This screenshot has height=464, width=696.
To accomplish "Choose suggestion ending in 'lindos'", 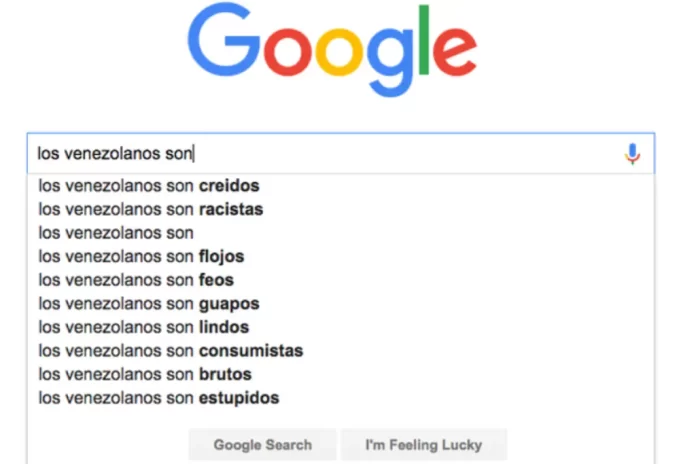I will (x=143, y=327).
